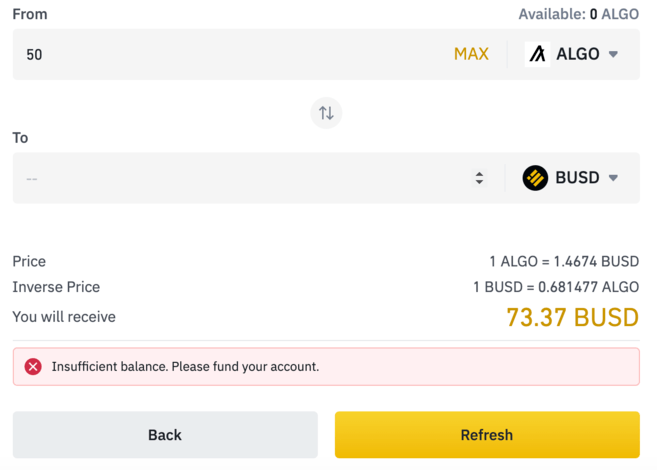Hit the yellow Refresh button
Screen dimensions: 657x470
coord(487,435)
